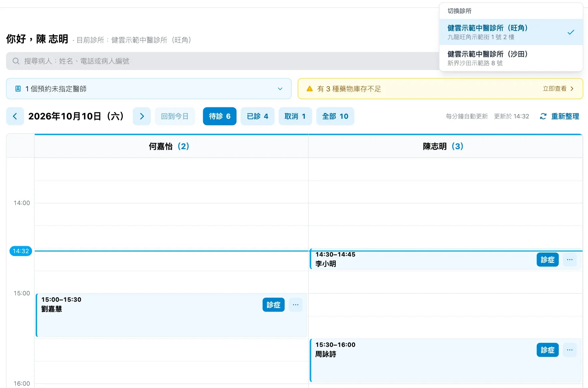Click the checkmark beside 旺角 clinic
The image size is (588, 388).
click(571, 32)
